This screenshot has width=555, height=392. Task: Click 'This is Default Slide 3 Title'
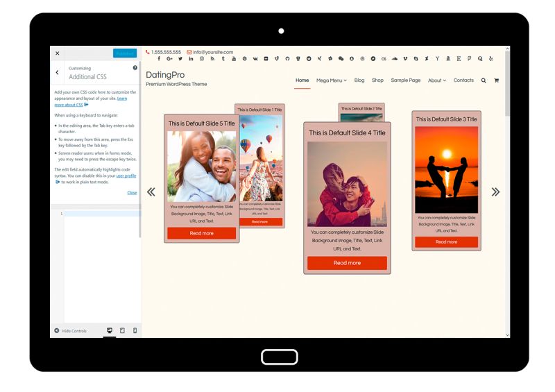[446, 119]
